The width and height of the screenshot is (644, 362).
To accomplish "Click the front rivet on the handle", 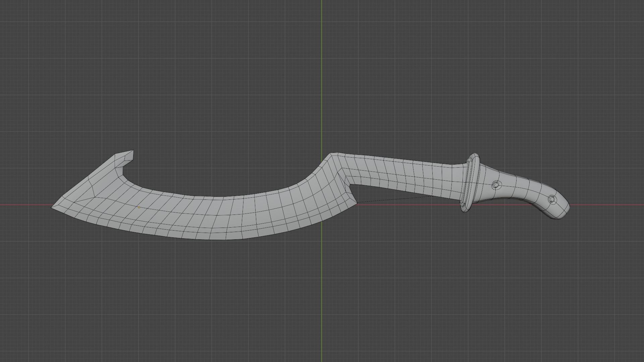I will click(496, 185).
